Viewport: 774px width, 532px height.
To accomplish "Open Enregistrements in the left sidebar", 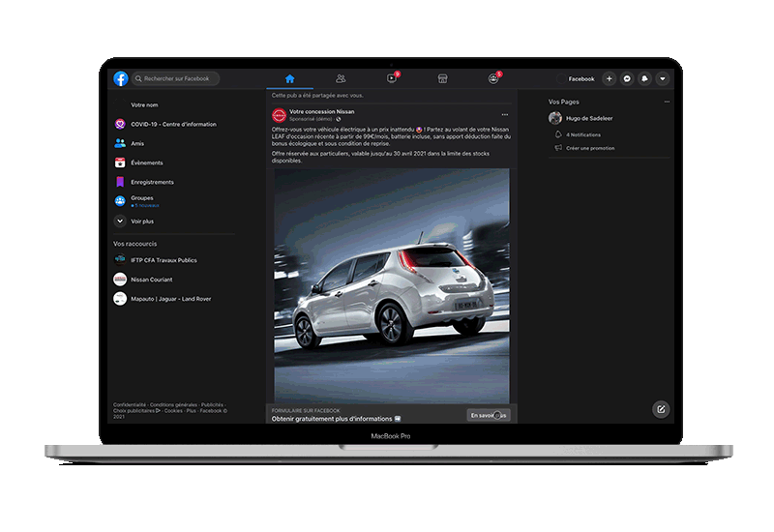I will [x=152, y=182].
